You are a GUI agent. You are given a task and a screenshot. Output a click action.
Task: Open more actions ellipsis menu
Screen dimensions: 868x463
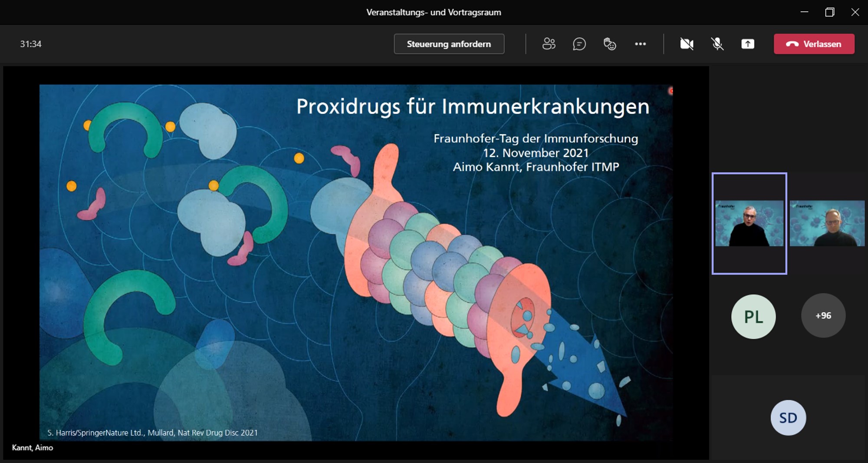(x=640, y=44)
